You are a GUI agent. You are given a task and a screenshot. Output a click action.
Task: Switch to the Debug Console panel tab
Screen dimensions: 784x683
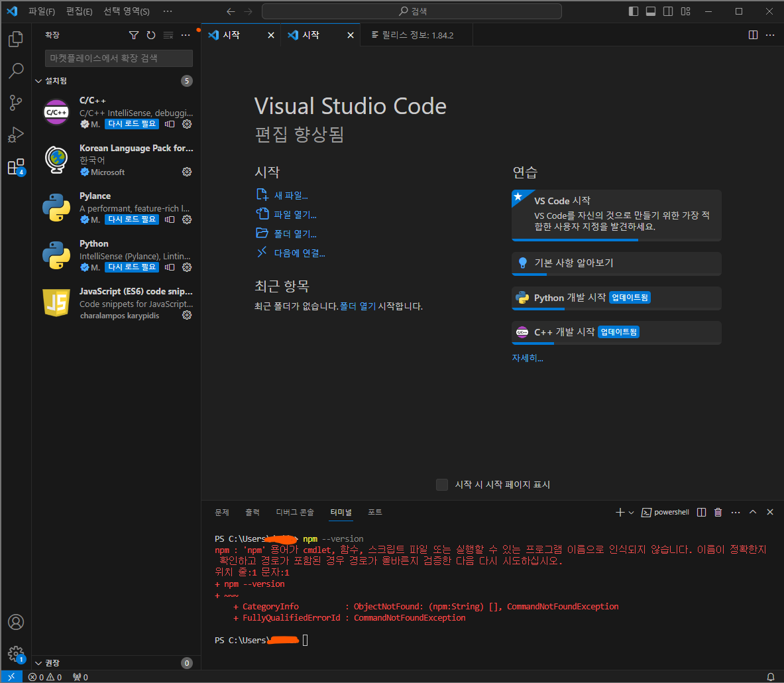point(295,513)
